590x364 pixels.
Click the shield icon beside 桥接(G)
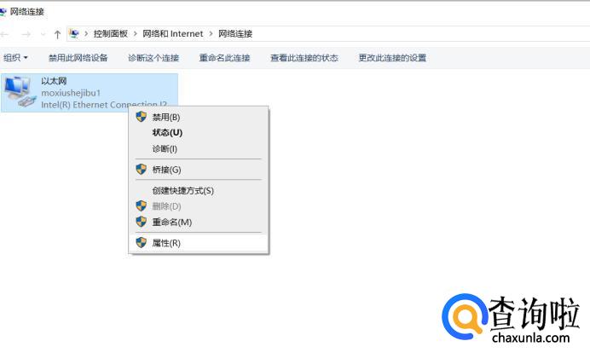(142, 170)
